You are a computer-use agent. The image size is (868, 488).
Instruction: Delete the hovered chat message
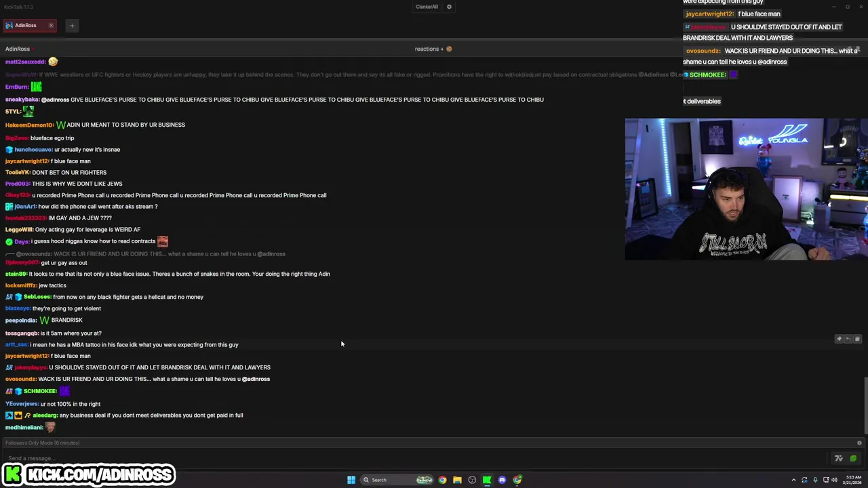(857, 339)
